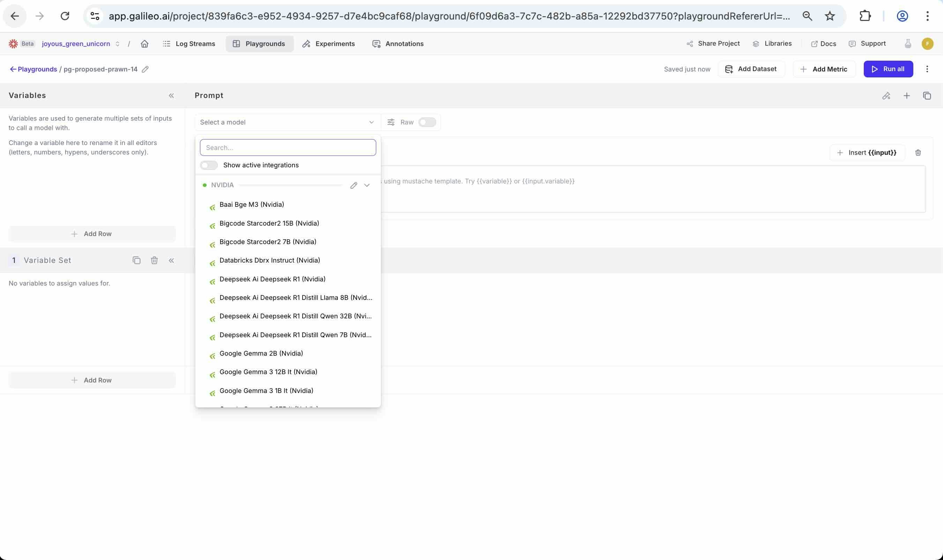943x560 pixels.
Task: Select the Deepseek Ai Deepseek R1 (Nvidia) model
Action: pos(272,279)
